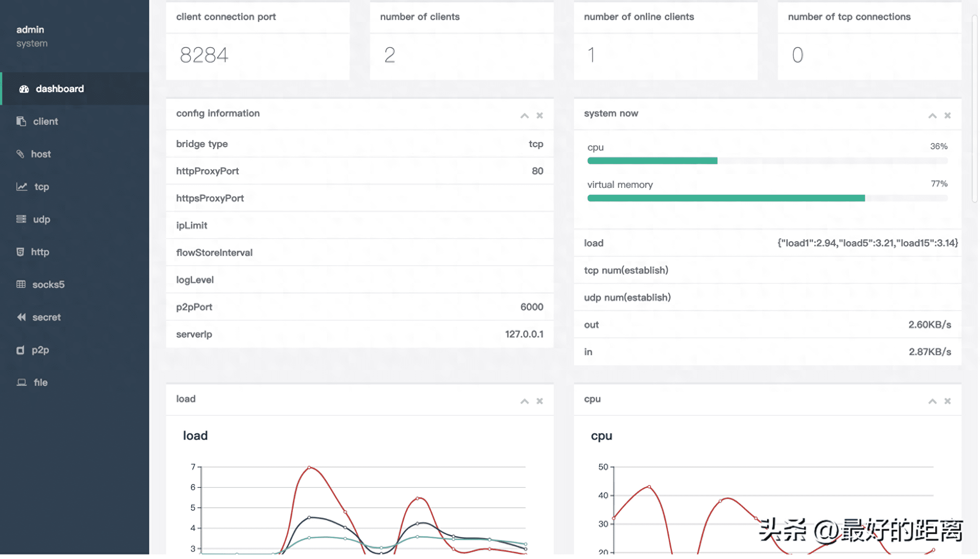Collapse the system now panel
This screenshot has height=559, width=980.
click(932, 116)
